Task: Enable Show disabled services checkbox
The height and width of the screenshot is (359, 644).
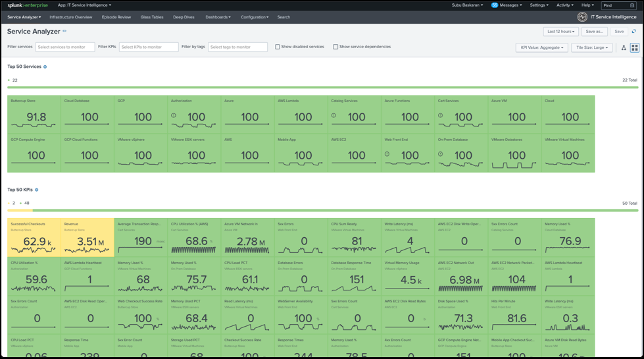Action: pyautogui.click(x=277, y=47)
